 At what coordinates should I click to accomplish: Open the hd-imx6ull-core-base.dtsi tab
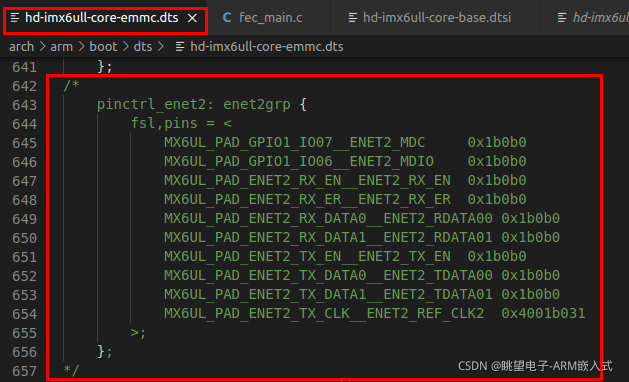point(435,18)
